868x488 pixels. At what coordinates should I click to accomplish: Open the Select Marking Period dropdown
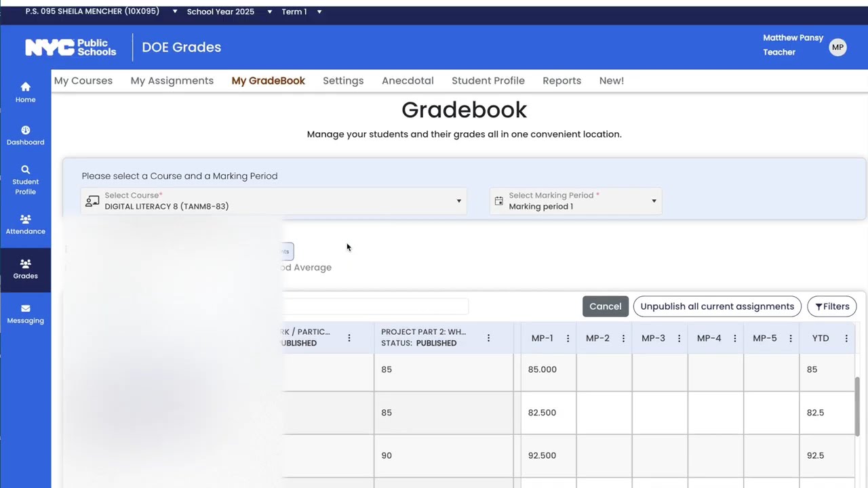pos(576,201)
